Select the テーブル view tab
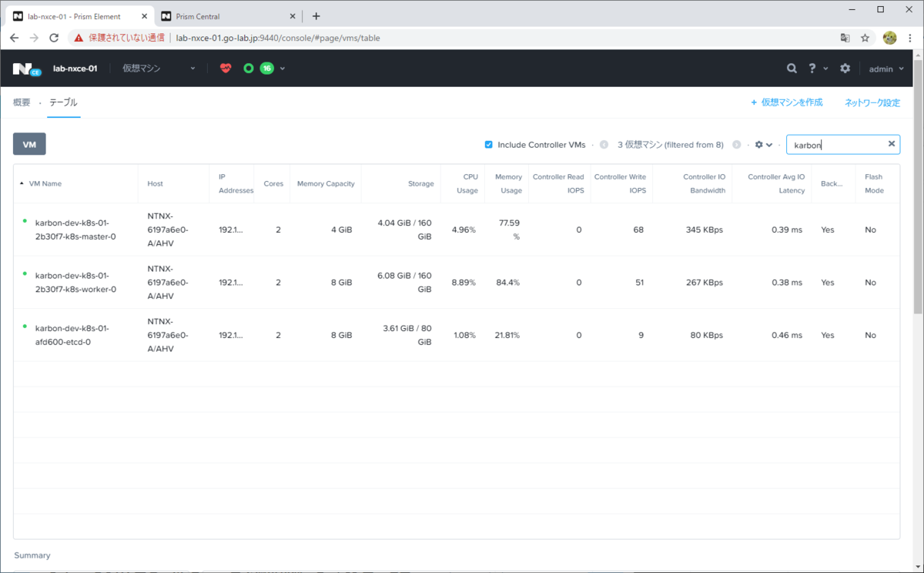This screenshot has height=573, width=924. [64, 102]
